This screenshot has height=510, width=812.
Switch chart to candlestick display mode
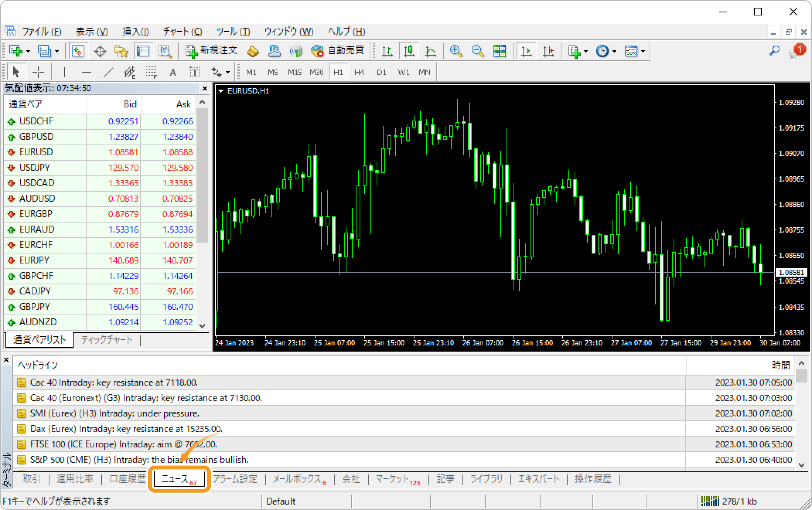pos(409,51)
